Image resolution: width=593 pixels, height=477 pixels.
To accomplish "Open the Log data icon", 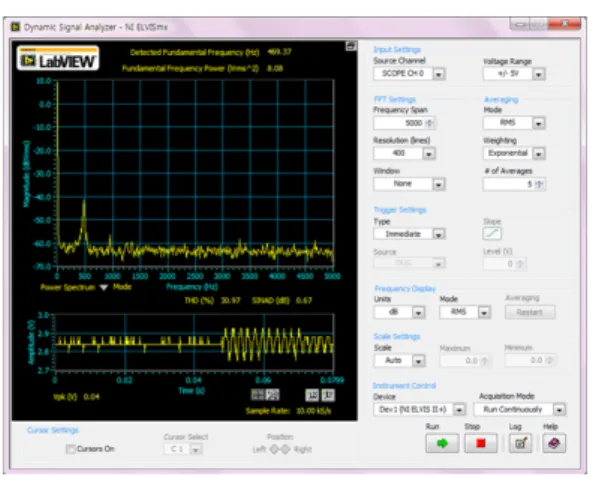I will pyautogui.click(x=521, y=443).
